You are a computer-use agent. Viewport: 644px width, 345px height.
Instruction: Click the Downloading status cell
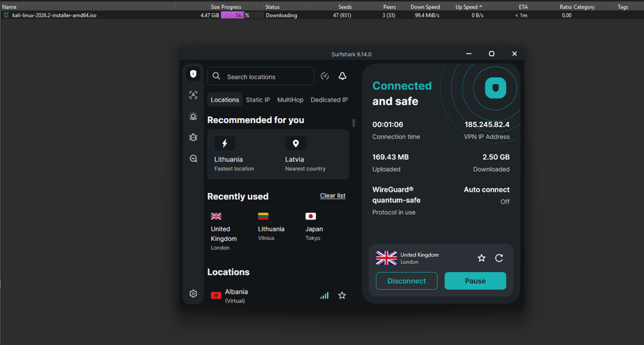[281, 15]
